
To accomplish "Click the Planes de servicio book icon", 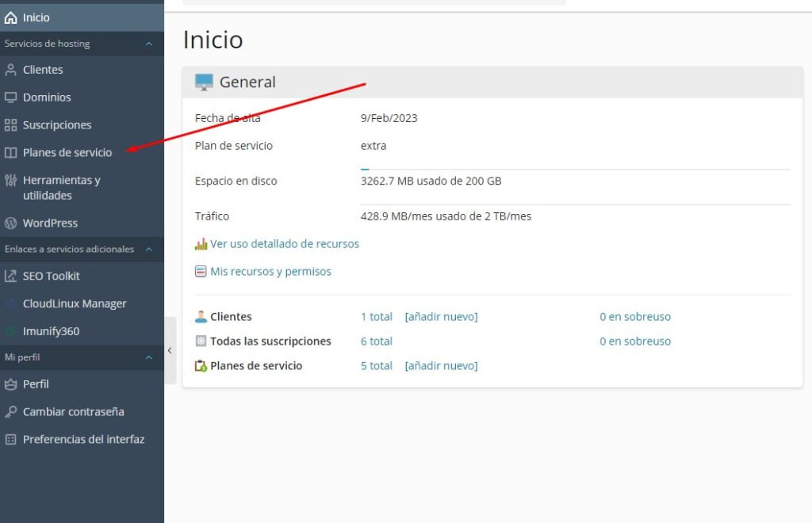I will (x=10, y=153).
